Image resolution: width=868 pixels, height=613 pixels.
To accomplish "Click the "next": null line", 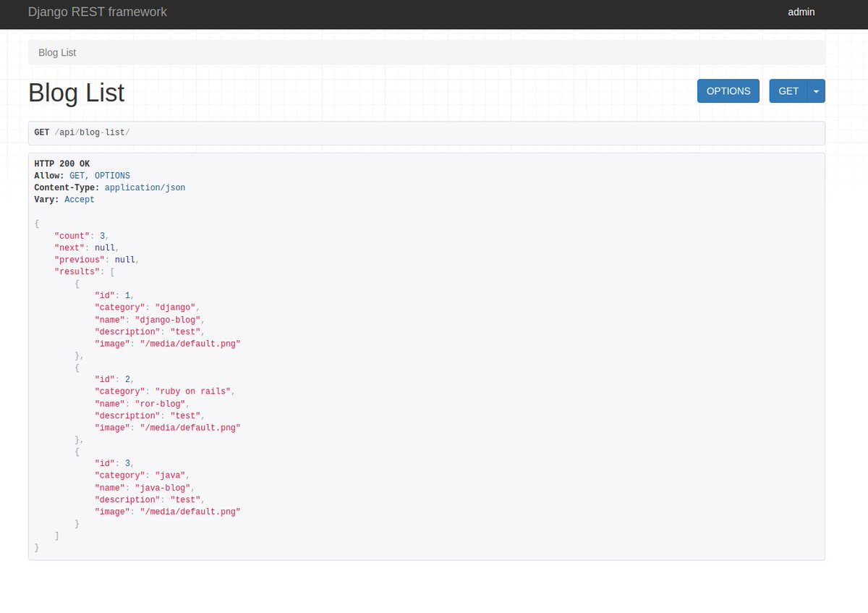I will (87, 248).
